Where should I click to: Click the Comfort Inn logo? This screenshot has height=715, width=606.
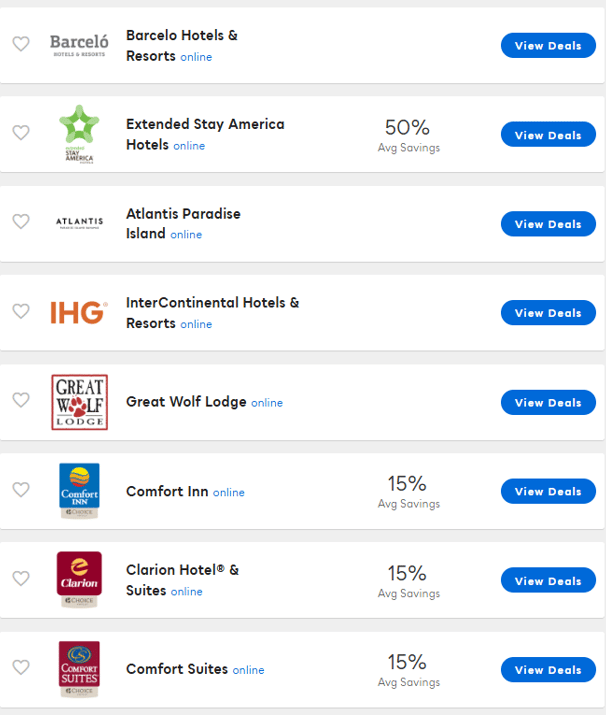79,491
